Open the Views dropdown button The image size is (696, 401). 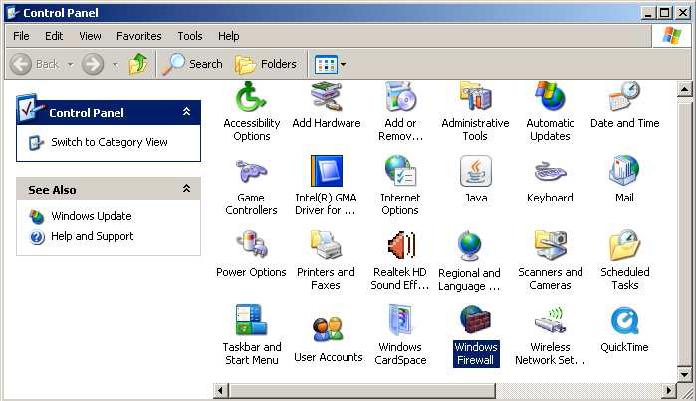[330, 65]
